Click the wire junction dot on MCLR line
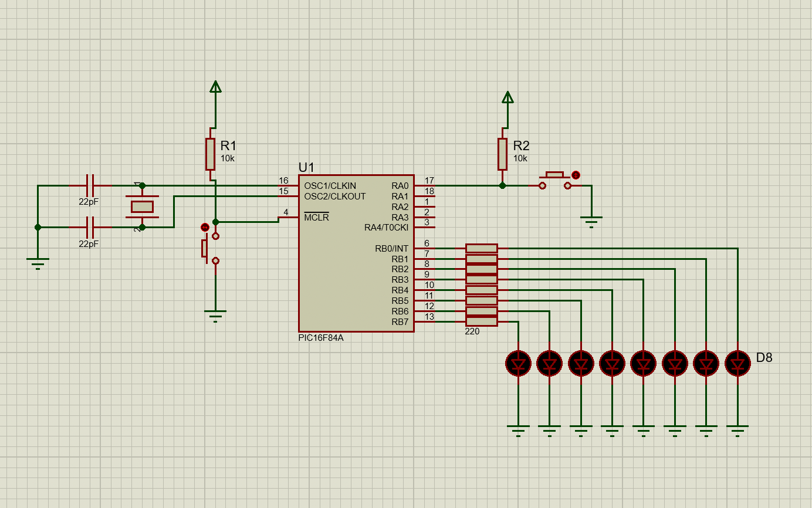 (x=215, y=222)
